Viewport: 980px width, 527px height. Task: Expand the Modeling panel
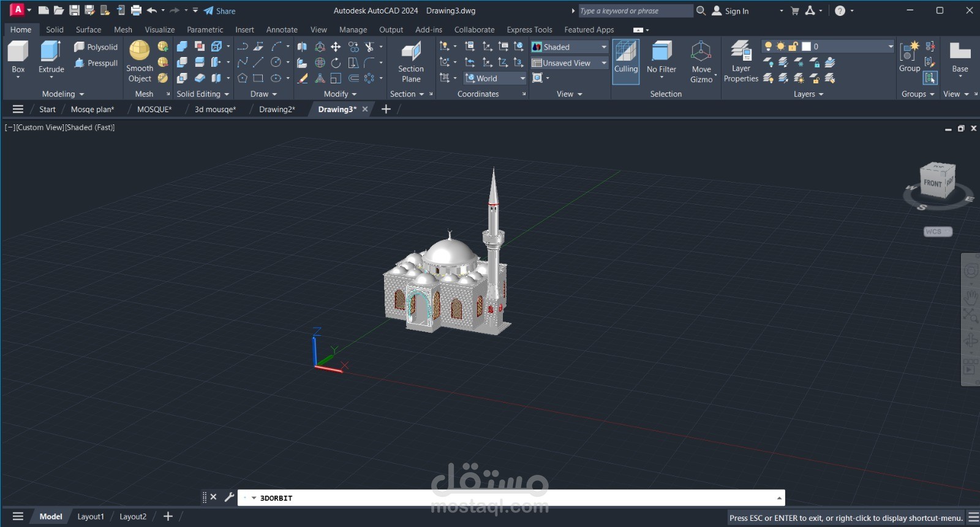(63, 94)
